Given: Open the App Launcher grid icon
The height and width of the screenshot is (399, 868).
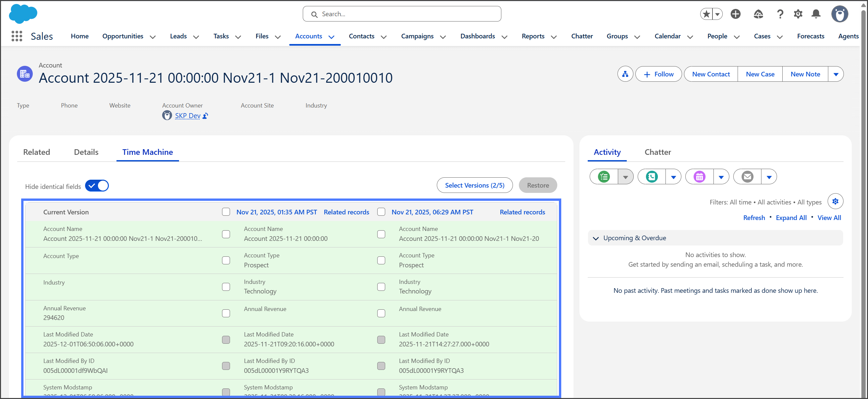Looking at the screenshot, I should click(17, 36).
